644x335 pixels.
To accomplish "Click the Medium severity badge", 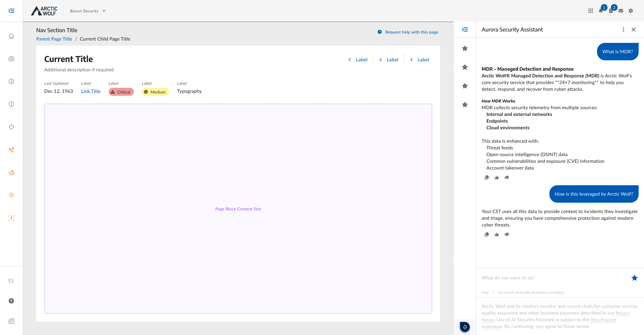I will click(x=155, y=92).
